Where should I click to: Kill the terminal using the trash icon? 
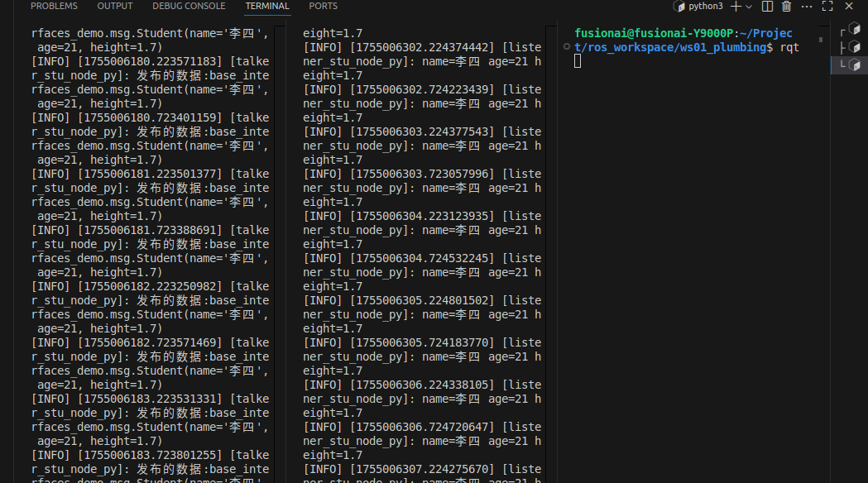point(786,6)
